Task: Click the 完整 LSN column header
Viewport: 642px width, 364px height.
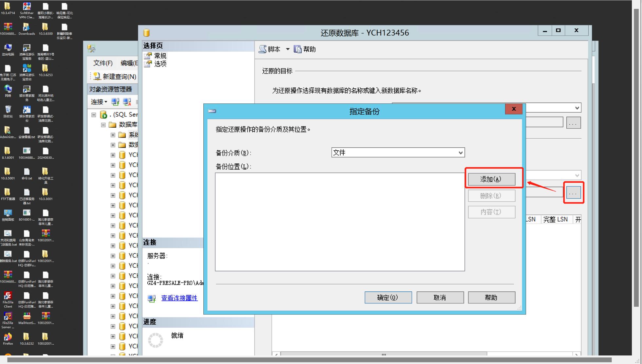Action: (556, 219)
